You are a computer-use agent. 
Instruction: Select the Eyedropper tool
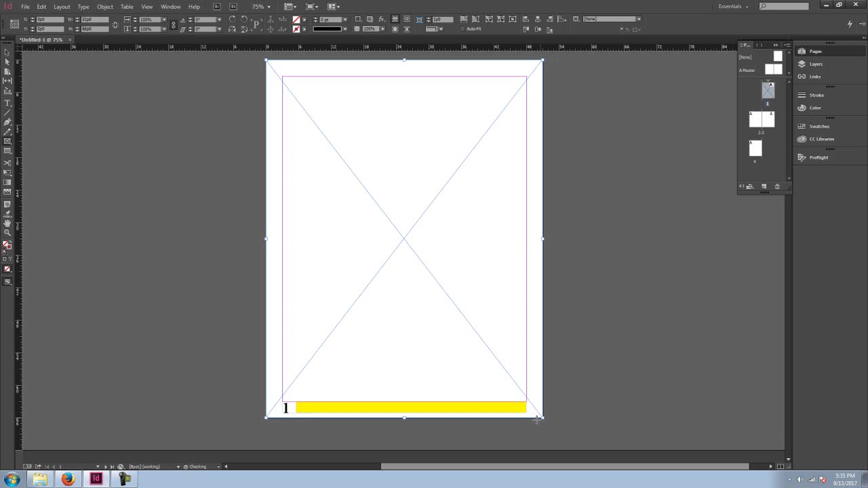tap(7, 213)
